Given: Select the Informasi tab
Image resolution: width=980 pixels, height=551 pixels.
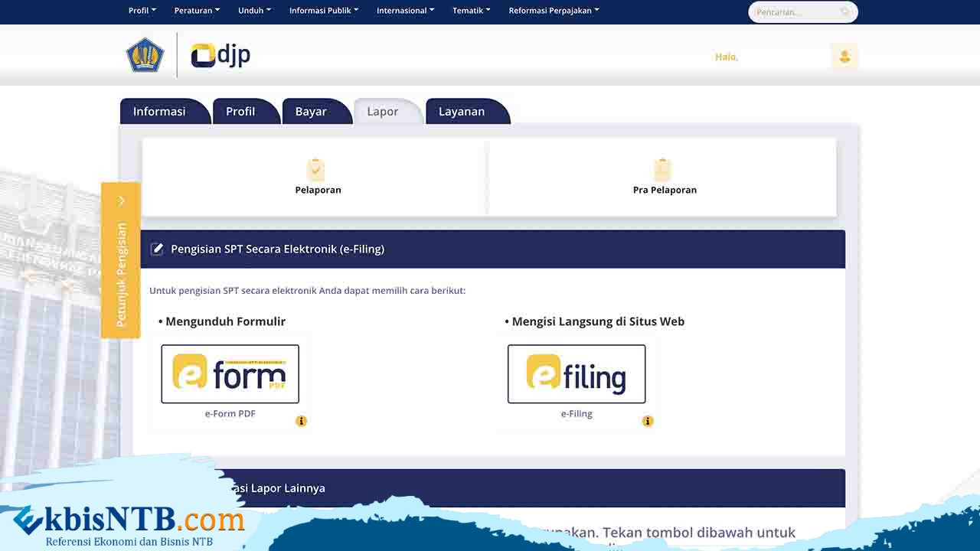Looking at the screenshot, I should 159,112.
